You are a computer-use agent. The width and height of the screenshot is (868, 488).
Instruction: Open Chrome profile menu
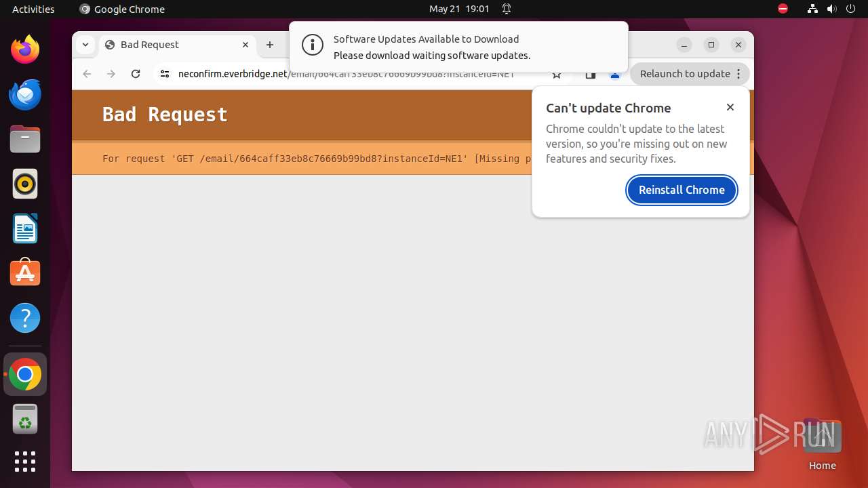(615, 75)
